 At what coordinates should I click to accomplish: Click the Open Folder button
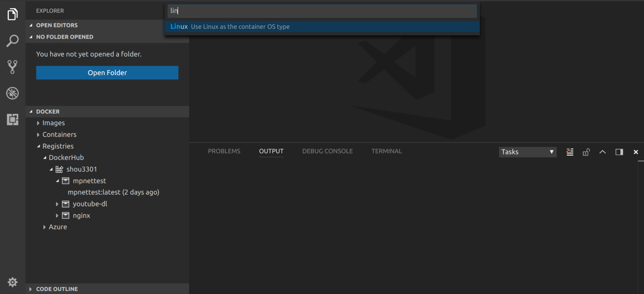click(x=107, y=73)
